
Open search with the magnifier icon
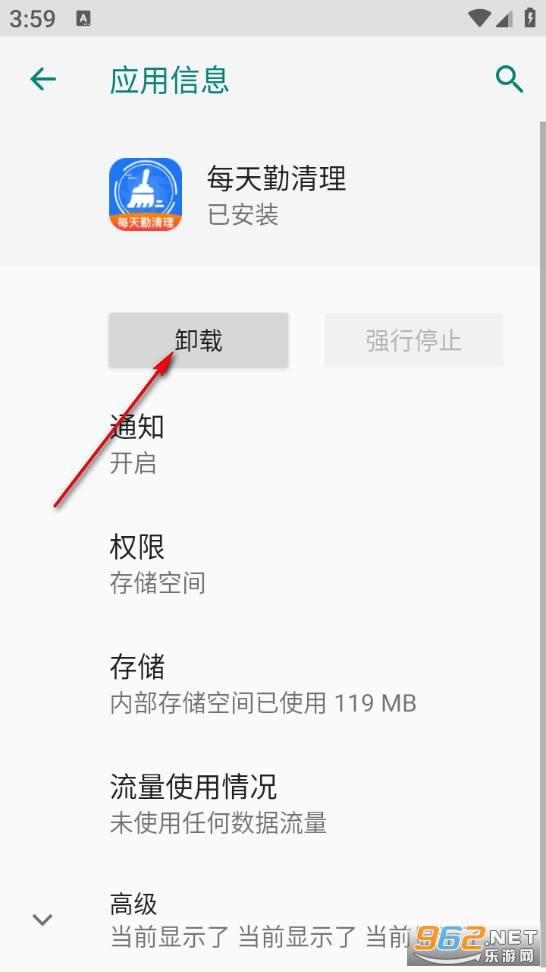(x=509, y=79)
